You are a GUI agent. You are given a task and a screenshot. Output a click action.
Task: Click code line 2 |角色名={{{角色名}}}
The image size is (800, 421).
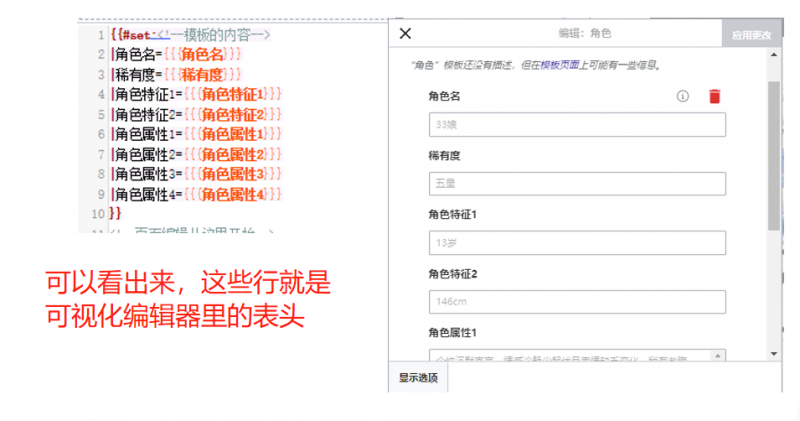tap(176, 54)
